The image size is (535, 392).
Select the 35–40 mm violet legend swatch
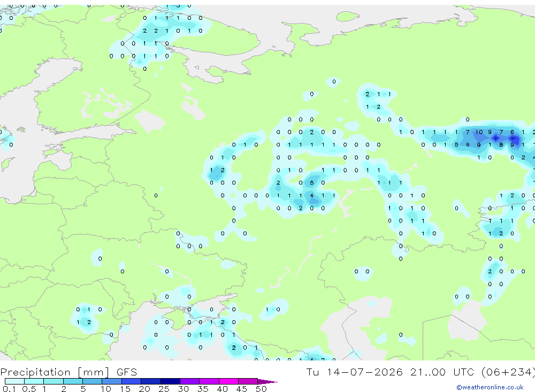click(209, 381)
